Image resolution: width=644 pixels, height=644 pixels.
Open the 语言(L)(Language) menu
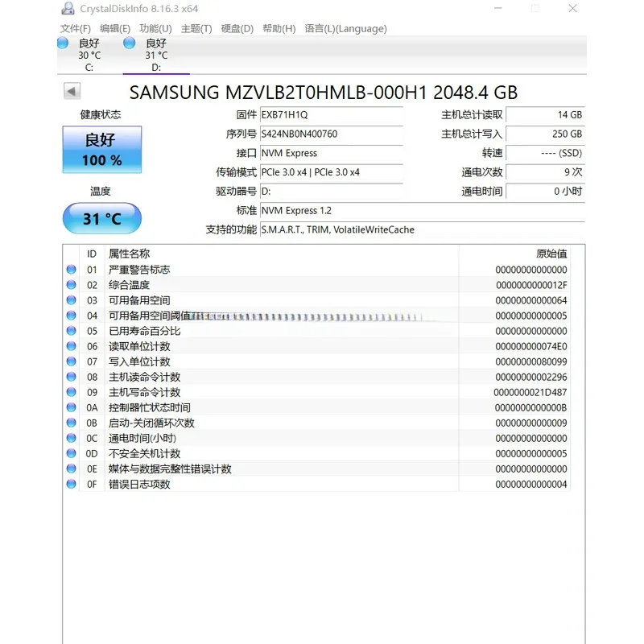point(346,29)
